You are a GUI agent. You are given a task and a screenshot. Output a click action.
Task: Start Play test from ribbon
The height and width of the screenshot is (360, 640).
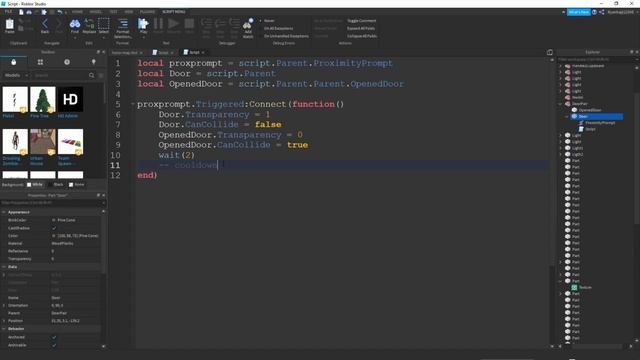(143, 25)
